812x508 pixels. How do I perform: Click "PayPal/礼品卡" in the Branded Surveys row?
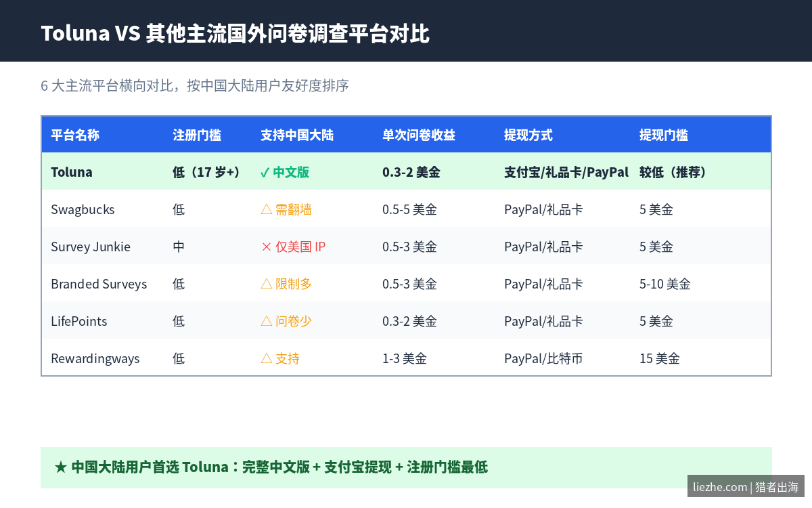coord(543,284)
